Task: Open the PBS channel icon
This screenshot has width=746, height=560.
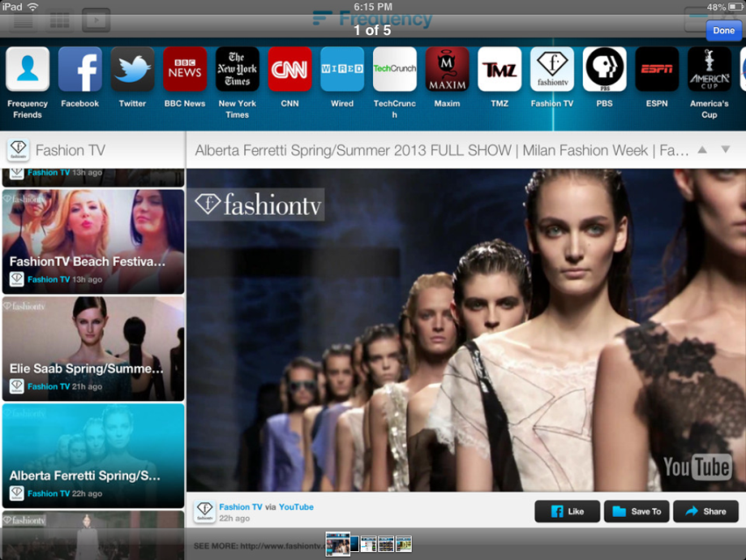Action: tap(604, 69)
